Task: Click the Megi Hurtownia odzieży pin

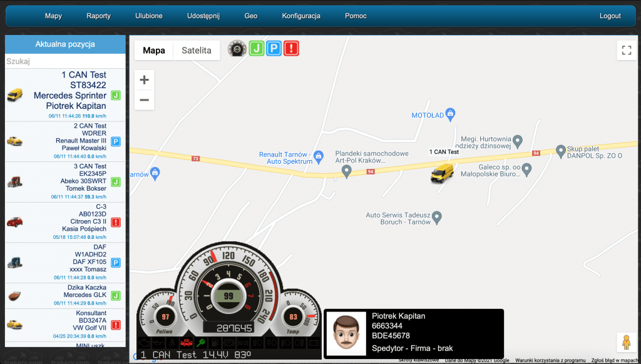Action: click(518, 141)
